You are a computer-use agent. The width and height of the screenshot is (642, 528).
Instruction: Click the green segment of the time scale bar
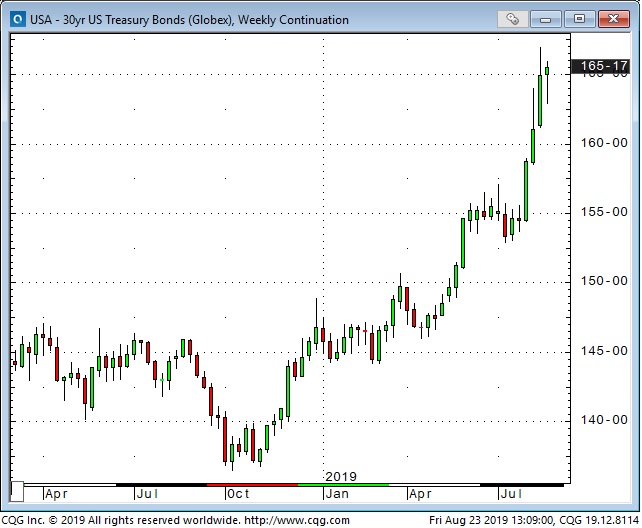click(343, 485)
